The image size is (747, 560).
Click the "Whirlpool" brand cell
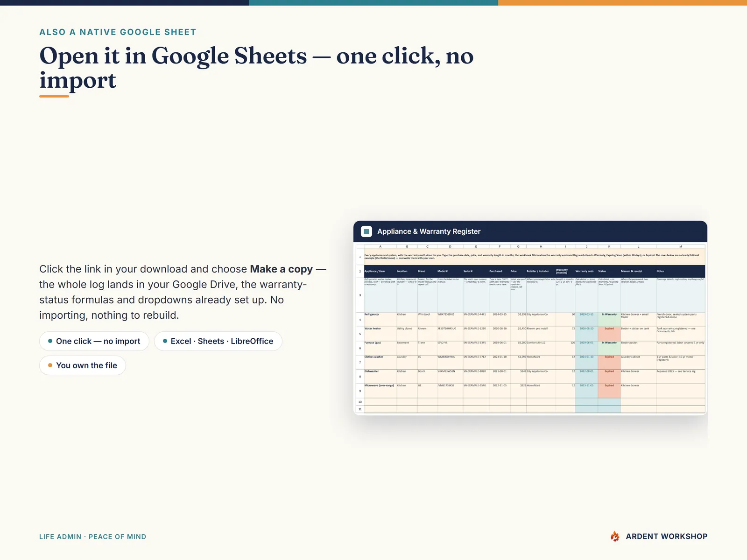[x=427, y=320]
